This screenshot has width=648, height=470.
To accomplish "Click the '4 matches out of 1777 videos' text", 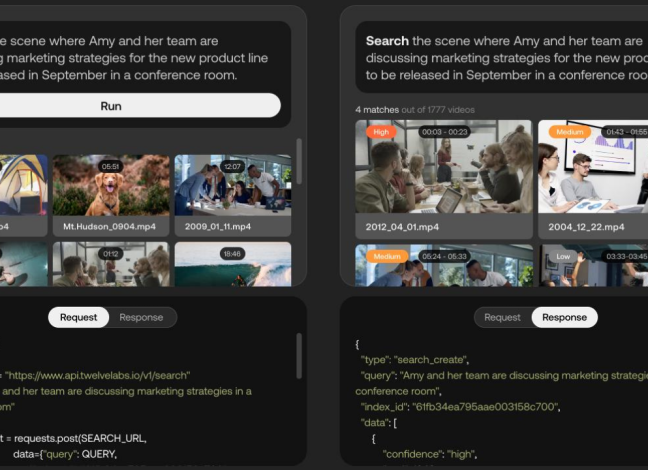I will [415, 110].
